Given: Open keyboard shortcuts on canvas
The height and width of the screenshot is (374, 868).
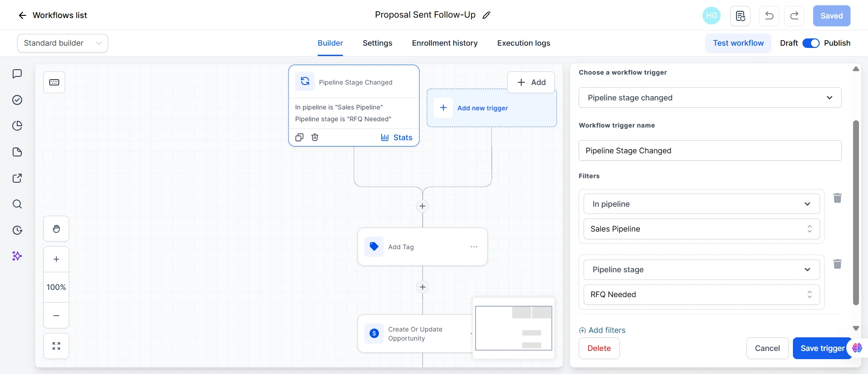Looking at the screenshot, I should (x=54, y=82).
